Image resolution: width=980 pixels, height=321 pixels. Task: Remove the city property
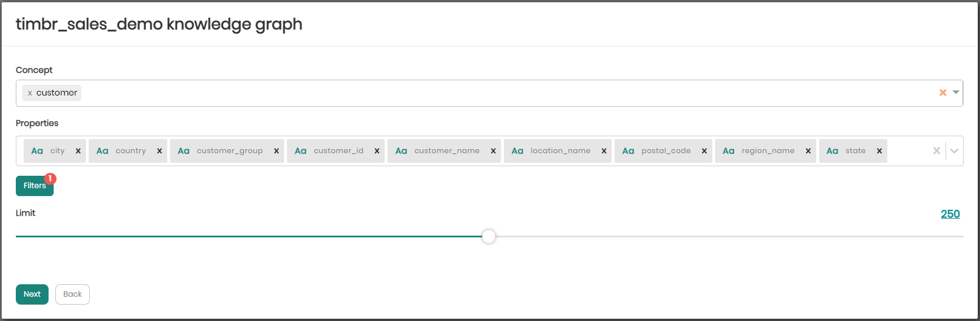(79, 151)
